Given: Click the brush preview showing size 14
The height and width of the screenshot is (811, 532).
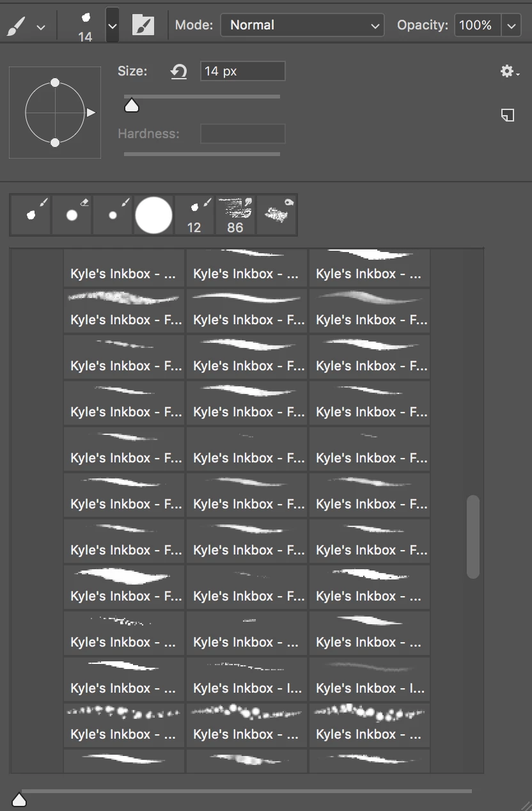Looking at the screenshot, I should (86, 26).
